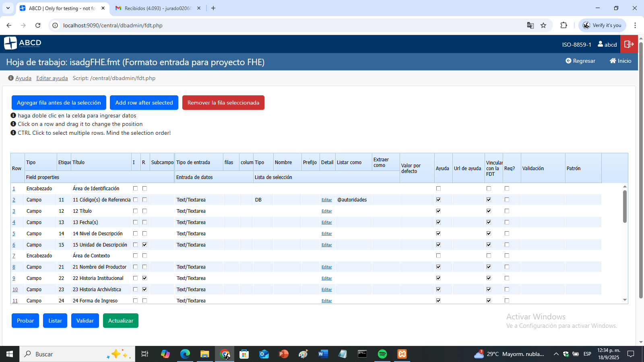Click the abcd user profile icon
Image resolution: width=644 pixels, height=362 pixels.
(600, 44)
